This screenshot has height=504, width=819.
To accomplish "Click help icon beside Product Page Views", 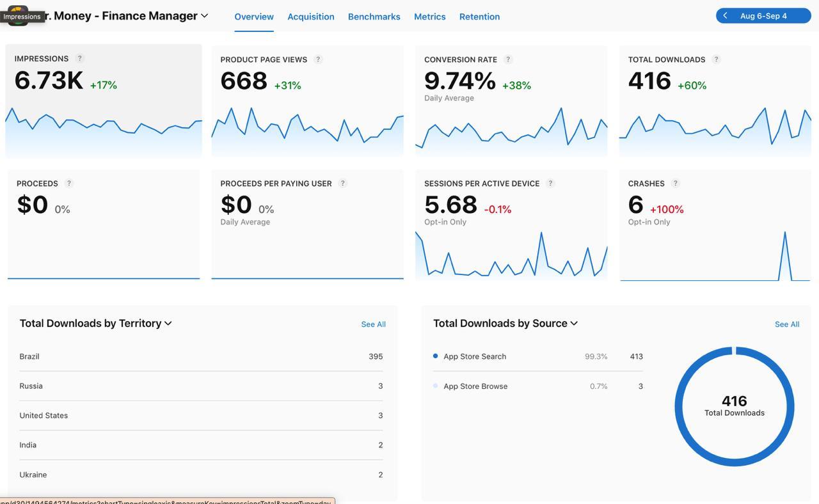I will (x=318, y=59).
